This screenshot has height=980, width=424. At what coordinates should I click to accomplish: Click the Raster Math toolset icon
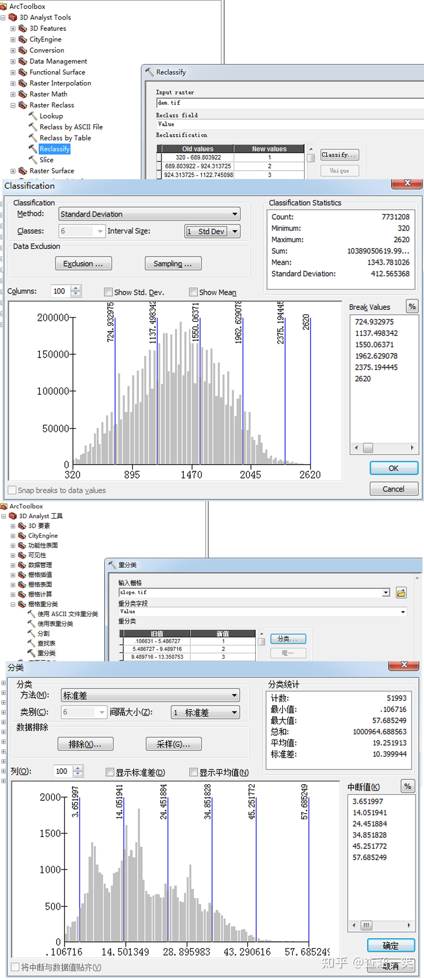pyautogui.click(x=23, y=94)
